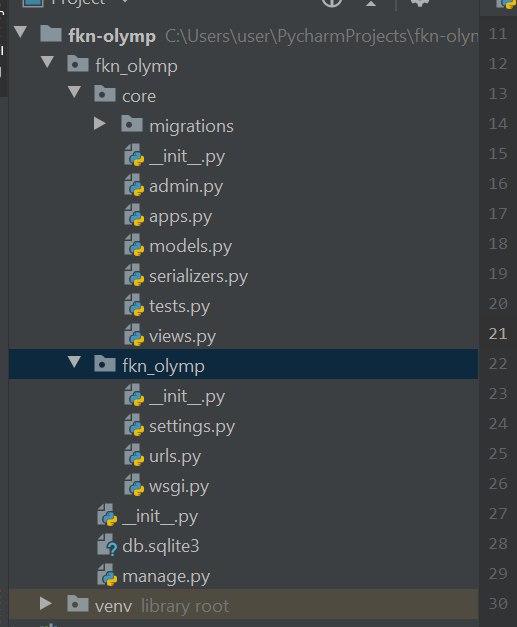Click the Python icon beside urls.py
The image size is (517, 627).
(134, 455)
